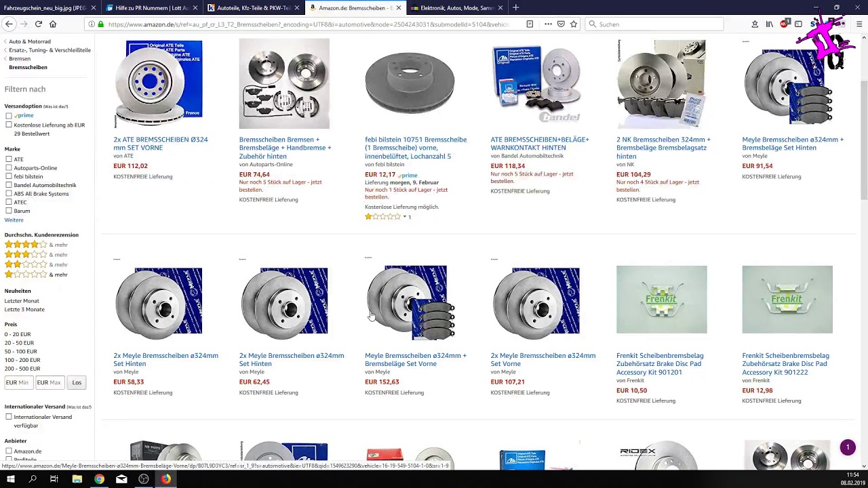
Task: Expand the Bremsen parent category
Action: point(20,59)
